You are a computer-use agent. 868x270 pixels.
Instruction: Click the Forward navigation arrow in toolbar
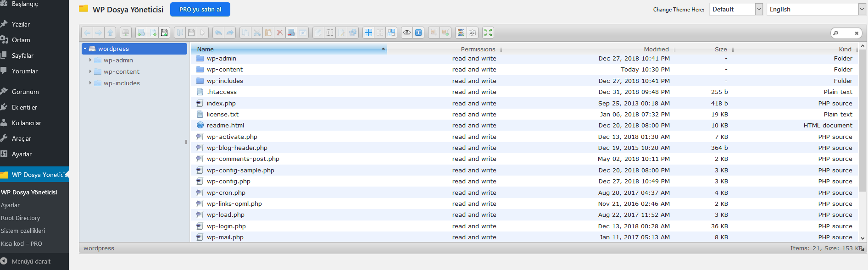(x=99, y=33)
